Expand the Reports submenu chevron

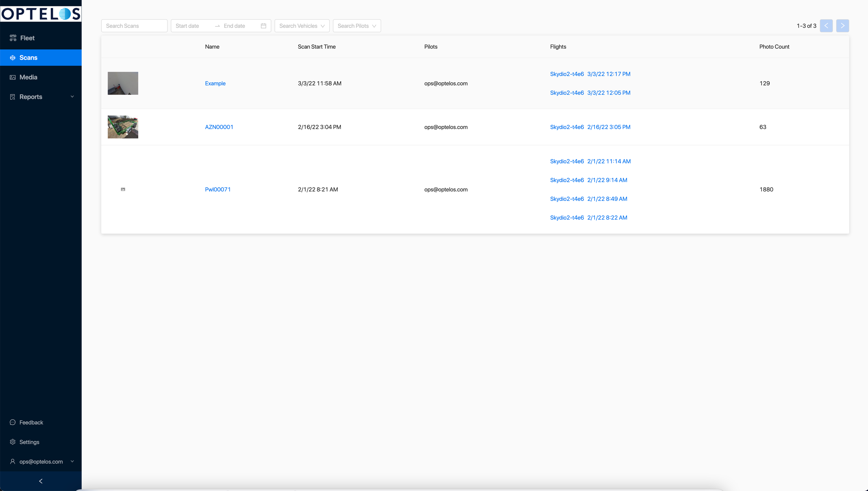(x=72, y=97)
